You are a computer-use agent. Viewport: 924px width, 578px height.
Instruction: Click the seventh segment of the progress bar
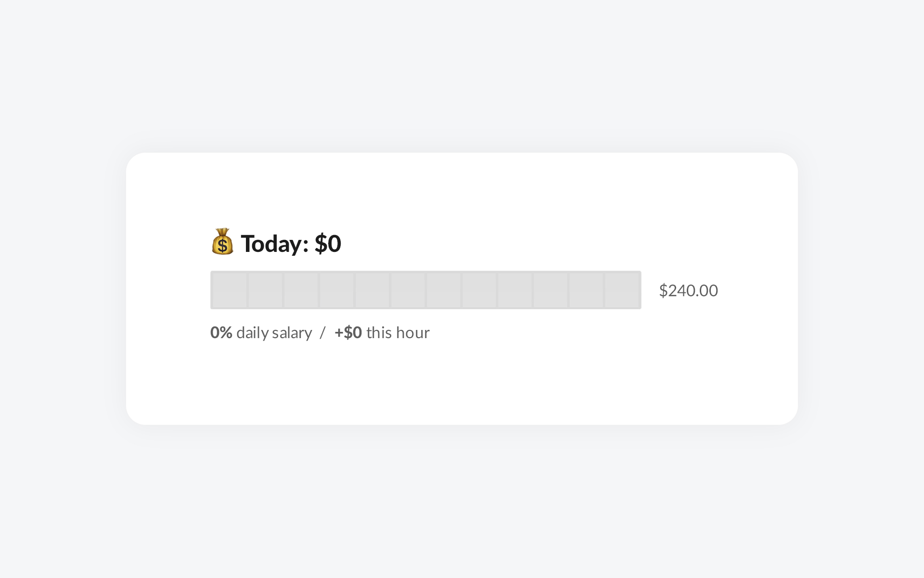click(x=443, y=290)
